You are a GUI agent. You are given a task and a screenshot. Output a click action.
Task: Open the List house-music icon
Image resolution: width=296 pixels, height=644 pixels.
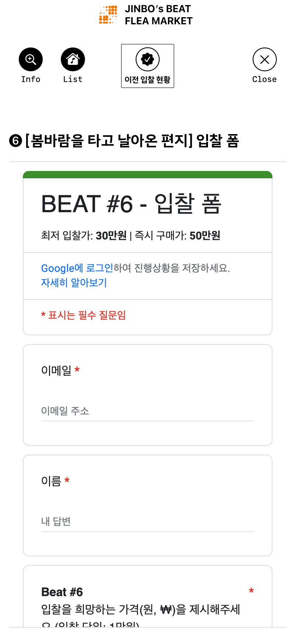point(73,59)
